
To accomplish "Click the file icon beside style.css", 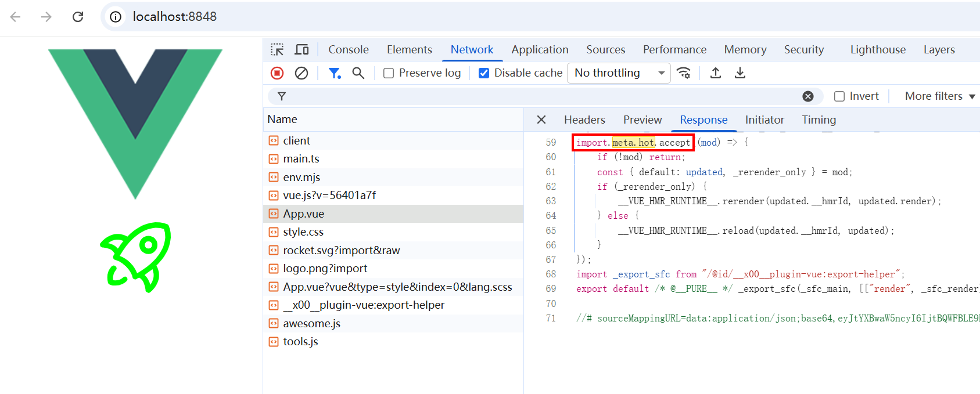I will pyautogui.click(x=274, y=232).
